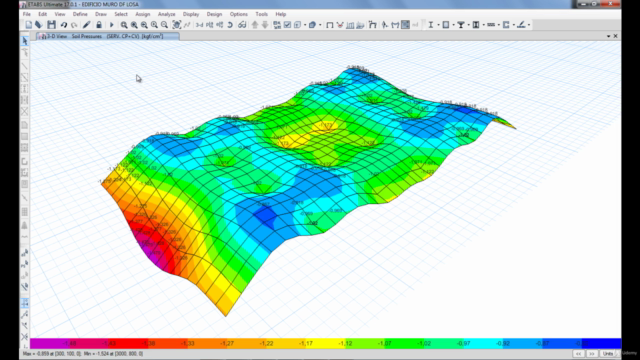This screenshot has width=640, height=360.
Task: Open object shrink toggle icon
Action: pos(277,25)
